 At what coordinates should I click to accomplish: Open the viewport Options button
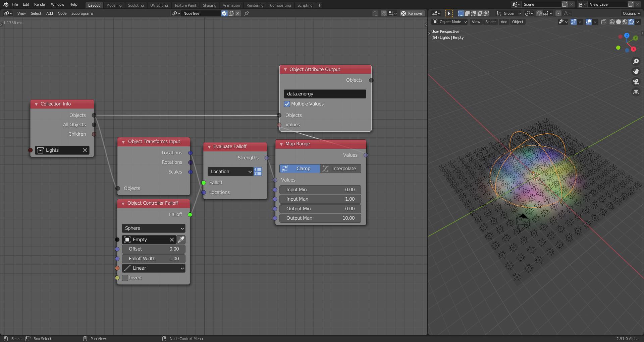(x=631, y=13)
